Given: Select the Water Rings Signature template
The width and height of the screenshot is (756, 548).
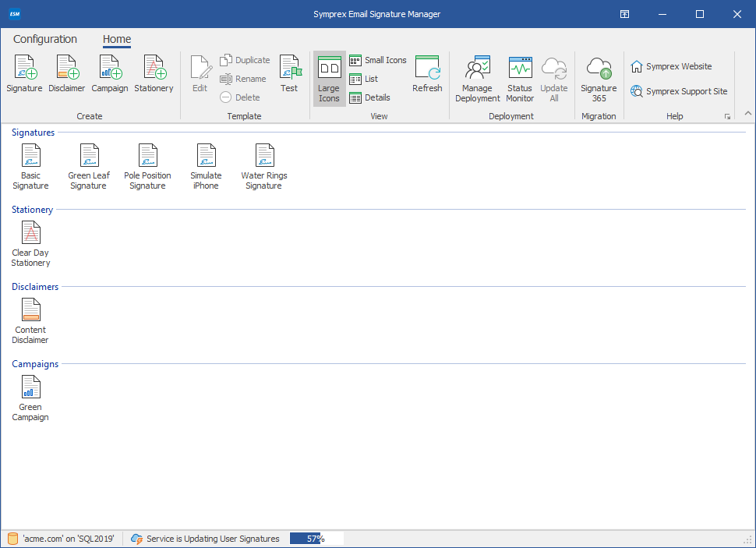Looking at the screenshot, I should pyautogui.click(x=264, y=167).
